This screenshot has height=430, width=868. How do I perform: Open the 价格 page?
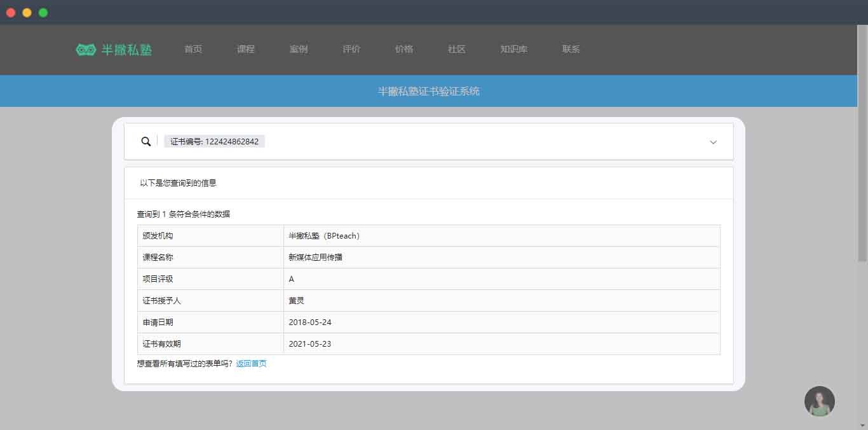pyautogui.click(x=404, y=49)
